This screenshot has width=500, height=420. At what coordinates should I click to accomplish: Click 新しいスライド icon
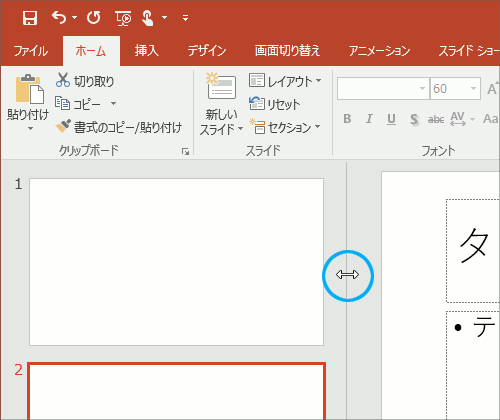point(221,86)
